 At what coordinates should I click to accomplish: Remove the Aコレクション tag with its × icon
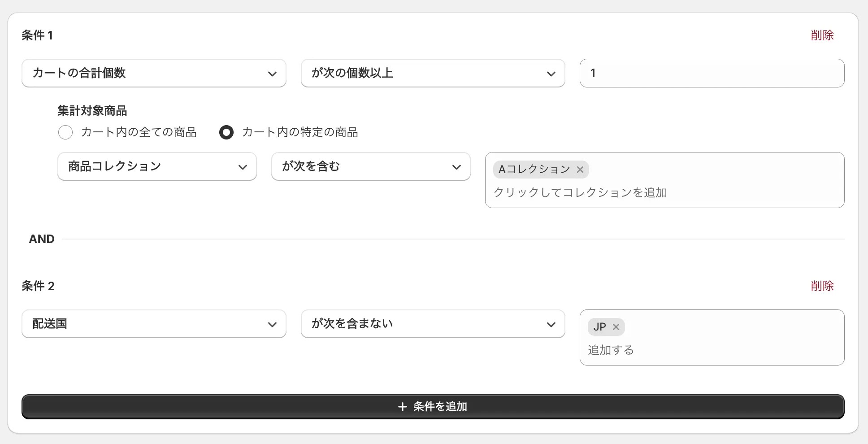tap(580, 170)
